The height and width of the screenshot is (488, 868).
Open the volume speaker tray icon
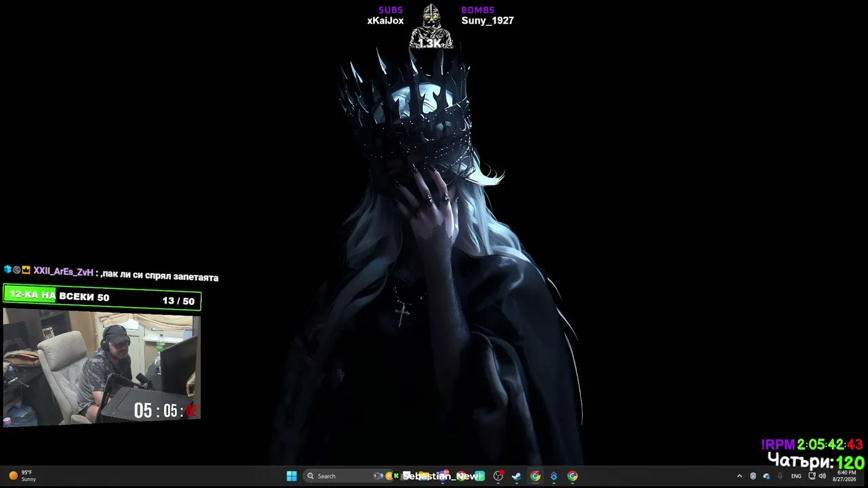point(823,476)
